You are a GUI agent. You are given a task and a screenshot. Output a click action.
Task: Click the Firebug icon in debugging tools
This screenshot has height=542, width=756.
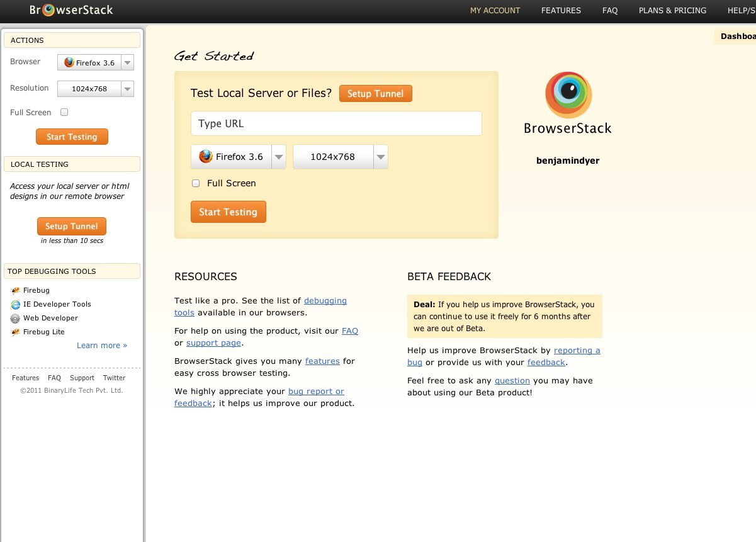pyautogui.click(x=16, y=290)
